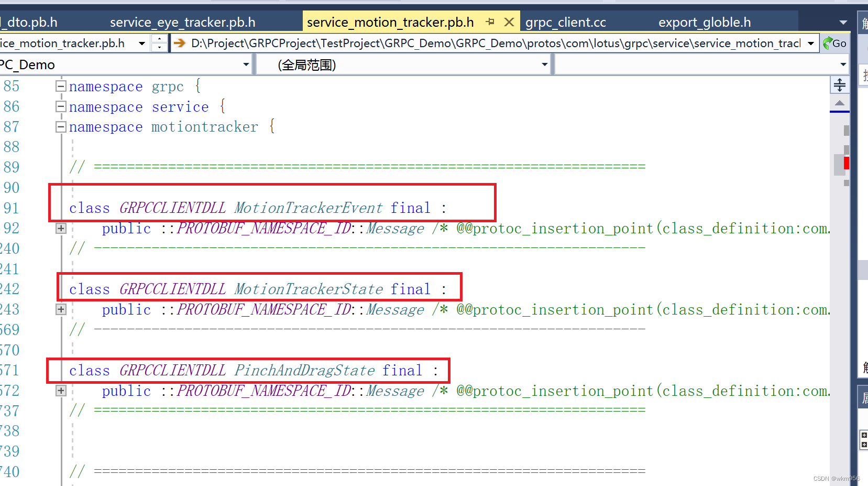Click the top plus icon in the right properties panel
Image resolution: width=868 pixels, height=486 pixels.
[863, 435]
